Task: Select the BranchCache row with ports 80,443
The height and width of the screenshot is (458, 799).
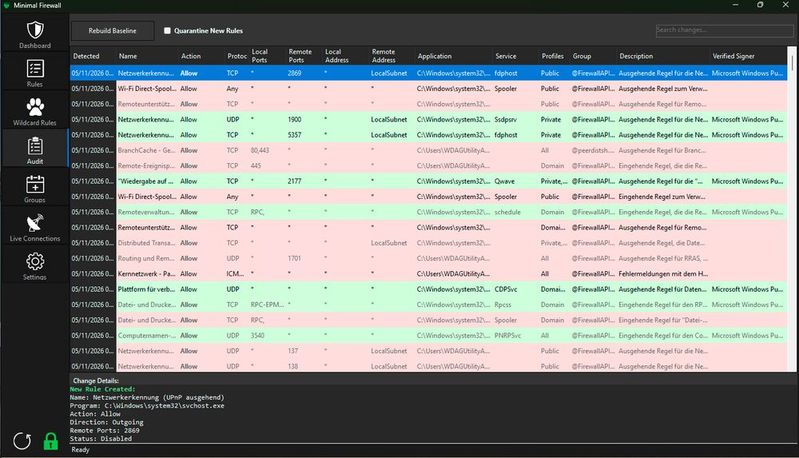Action: coord(429,150)
